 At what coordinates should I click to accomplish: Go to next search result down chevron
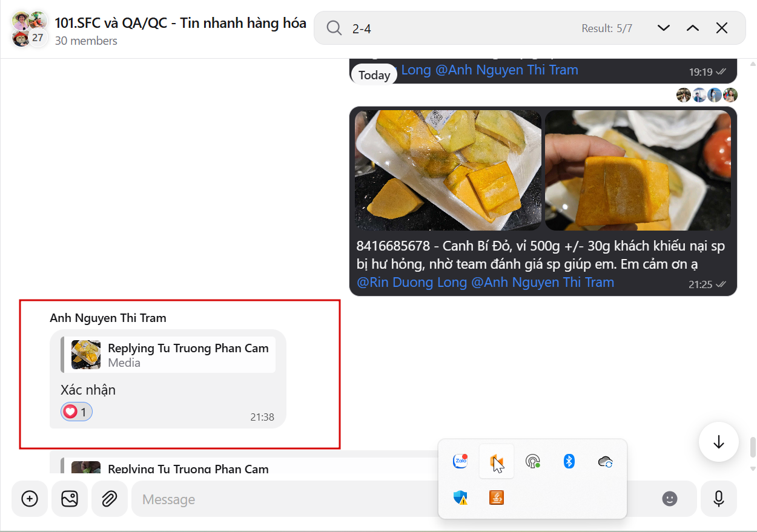click(x=664, y=28)
